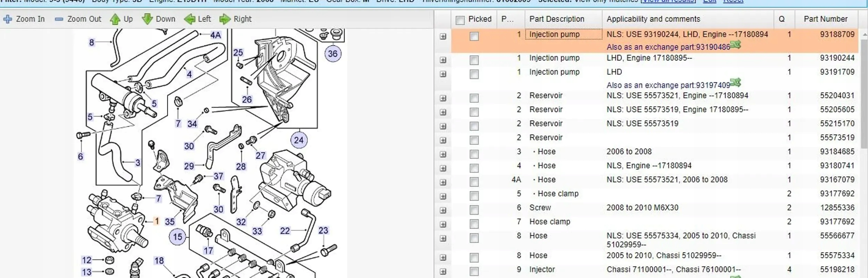Click callout 22 on the diagram
This screenshot has width=868, height=278.
[x=285, y=231]
